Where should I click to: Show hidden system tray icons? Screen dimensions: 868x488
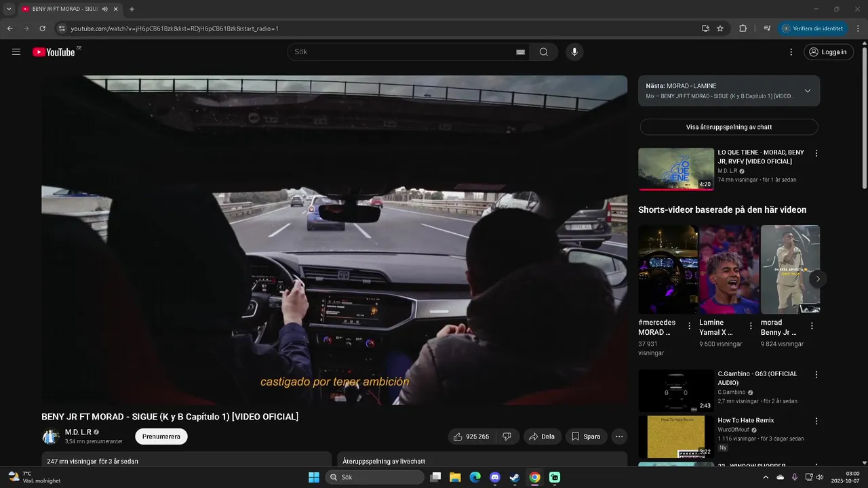click(766, 477)
